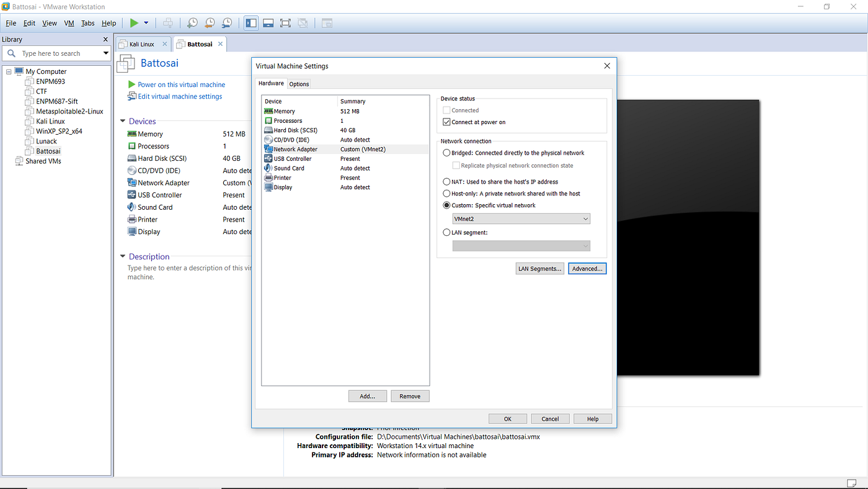Click the Library search magnifier icon
Viewport: 868px width, 489px height.
point(11,53)
